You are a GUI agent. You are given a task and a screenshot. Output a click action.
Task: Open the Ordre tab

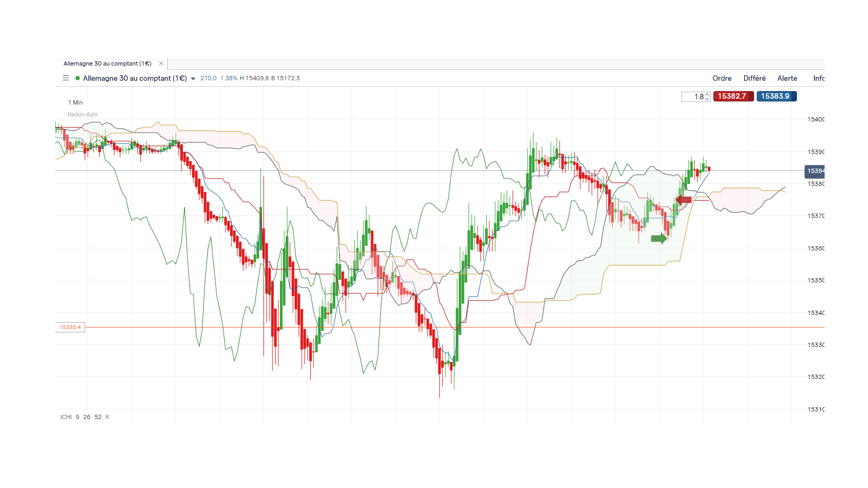click(722, 78)
